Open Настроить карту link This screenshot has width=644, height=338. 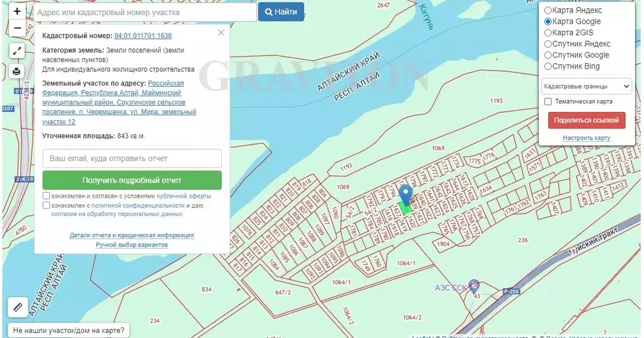coord(586,138)
